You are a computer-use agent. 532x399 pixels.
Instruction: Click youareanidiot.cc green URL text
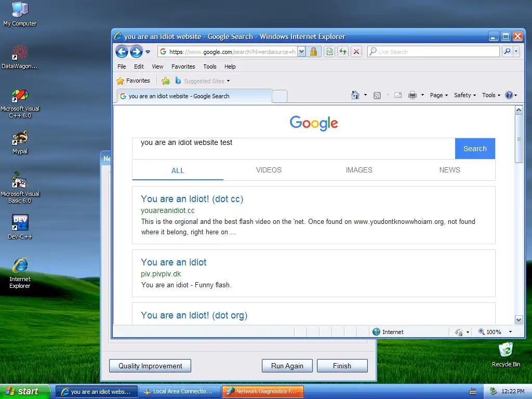[168, 210]
